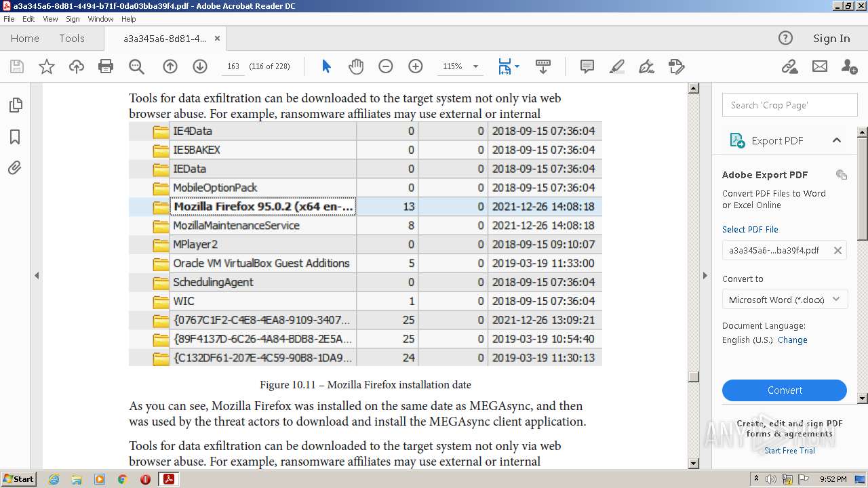Viewport: 868px width, 488px height.
Task: Go to the next page
Action: coord(200,66)
